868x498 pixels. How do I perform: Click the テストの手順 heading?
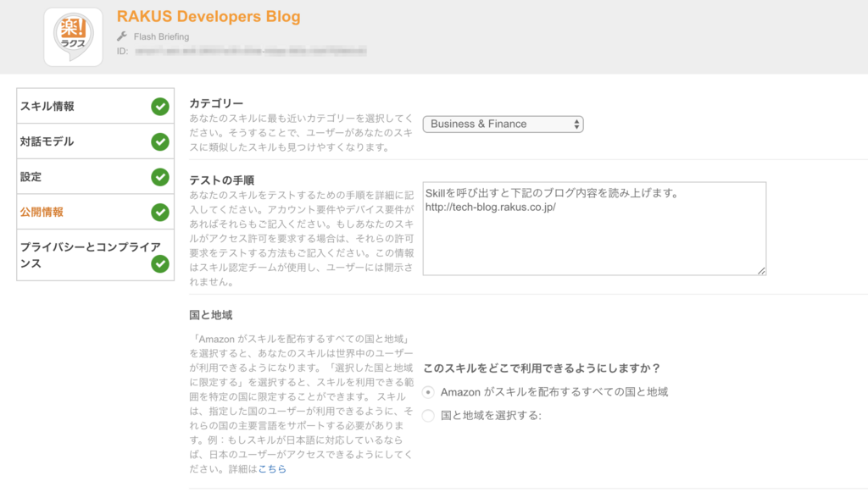click(221, 180)
